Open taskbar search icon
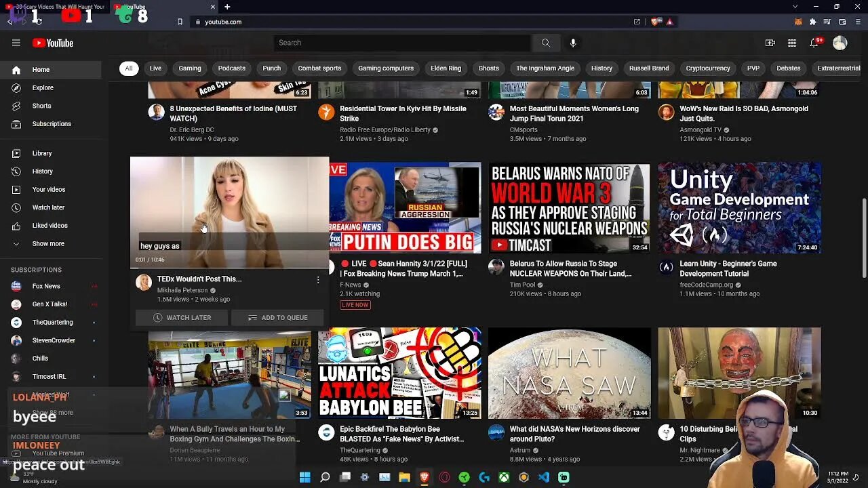 pos(325,477)
